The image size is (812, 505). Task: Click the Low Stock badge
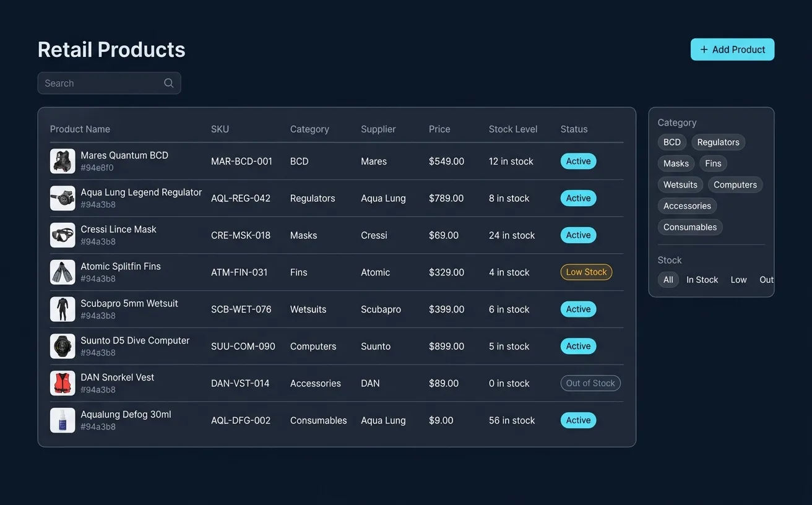tap(586, 272)
